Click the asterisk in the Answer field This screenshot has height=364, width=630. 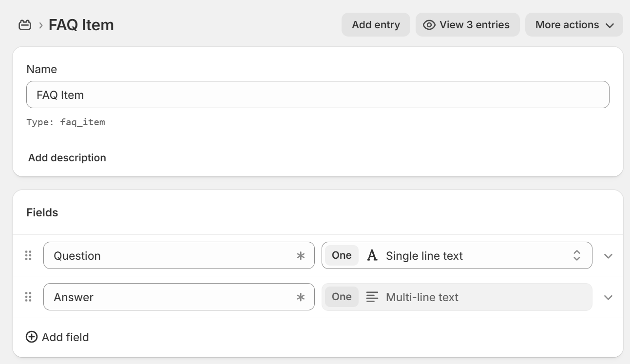point(301,297)
